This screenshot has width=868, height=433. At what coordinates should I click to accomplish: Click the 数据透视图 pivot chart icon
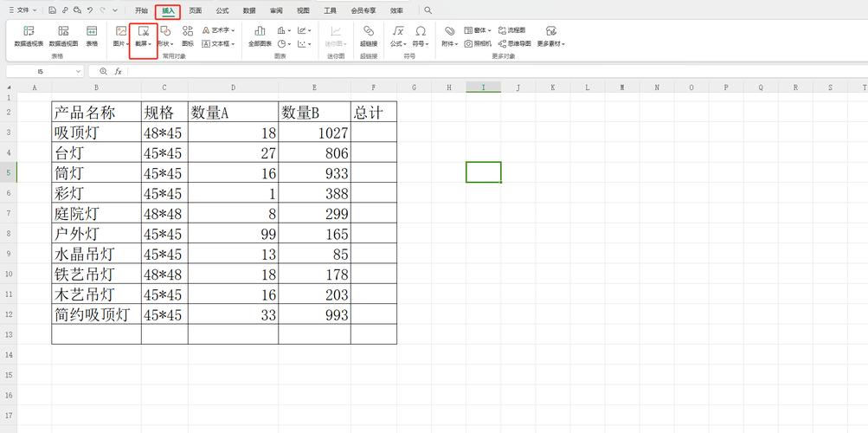pyautogui.click(x=63, y=36)
